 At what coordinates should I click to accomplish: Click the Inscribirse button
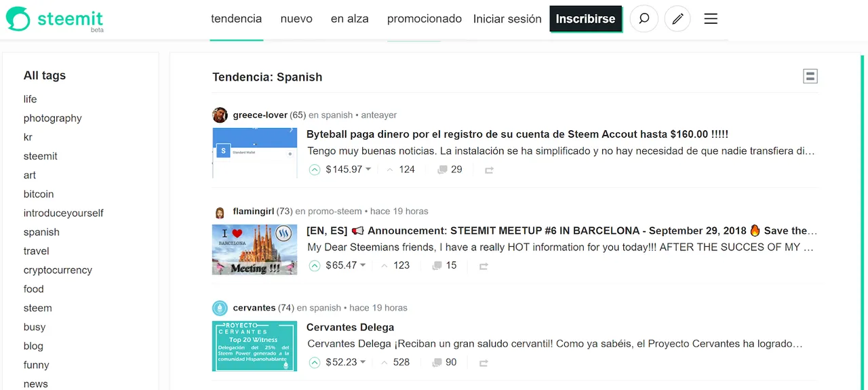[586, 19]
